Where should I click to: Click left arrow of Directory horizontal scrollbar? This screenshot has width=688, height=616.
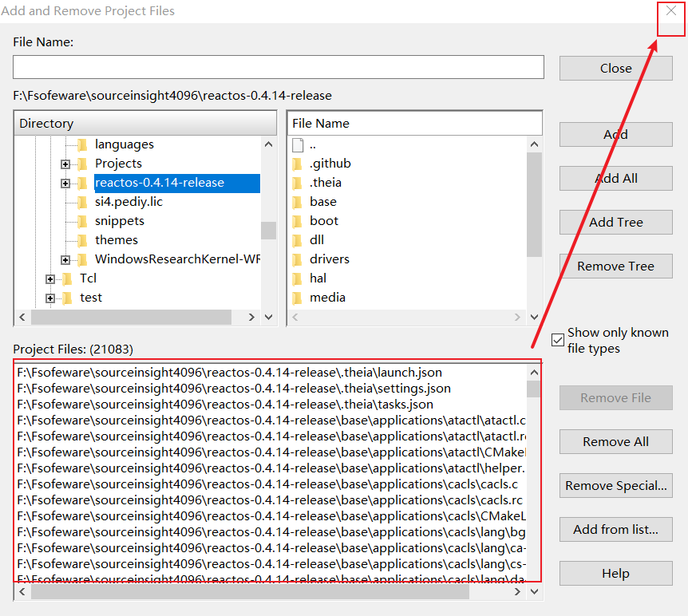[x=22, y=317]
